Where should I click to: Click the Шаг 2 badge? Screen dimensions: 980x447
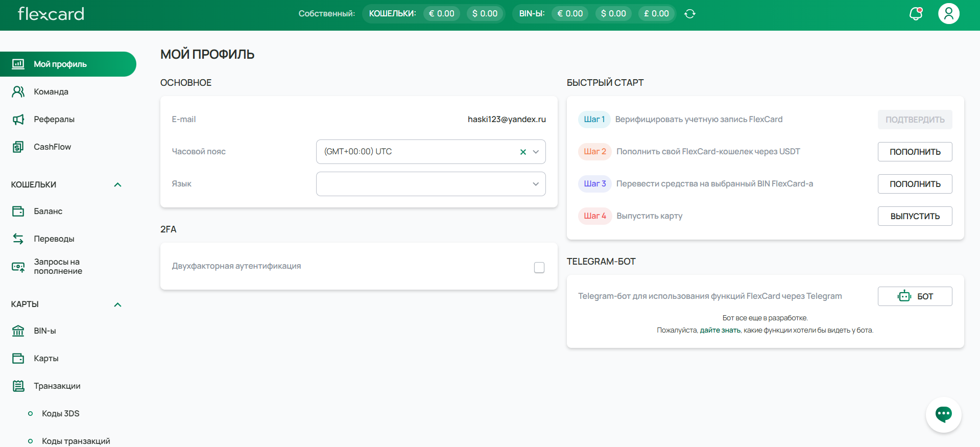[x=595, y=151]
